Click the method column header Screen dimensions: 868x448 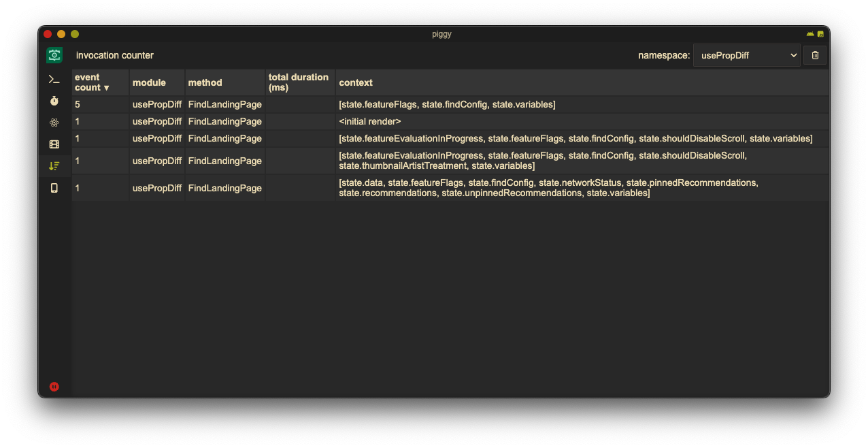pyautogui.click(x=205, y=82)
